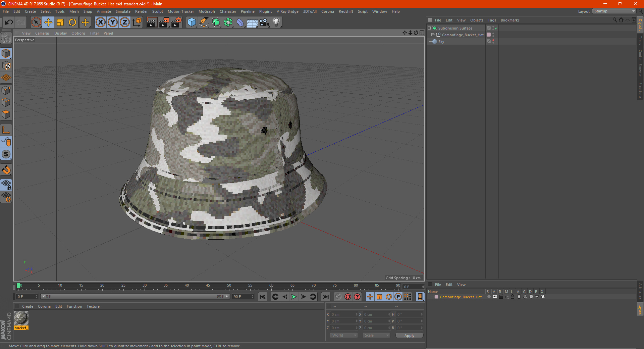Enable the Axis tool in left sidebar
The height and width of the screenshot is (349, 644).
pos(6,130)
